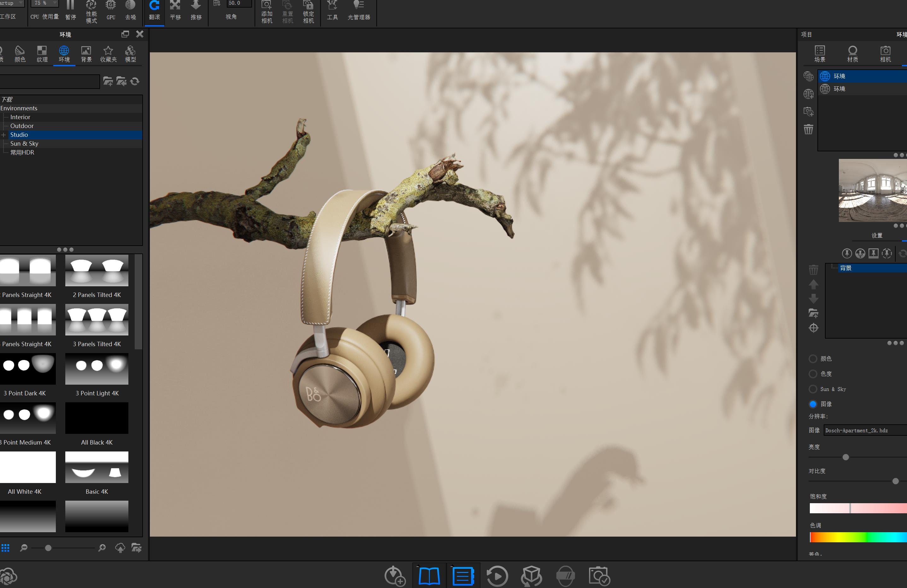Delete the environment with the trash icon
The height and width of the screenshot is (588, 907).
(808, 130)
